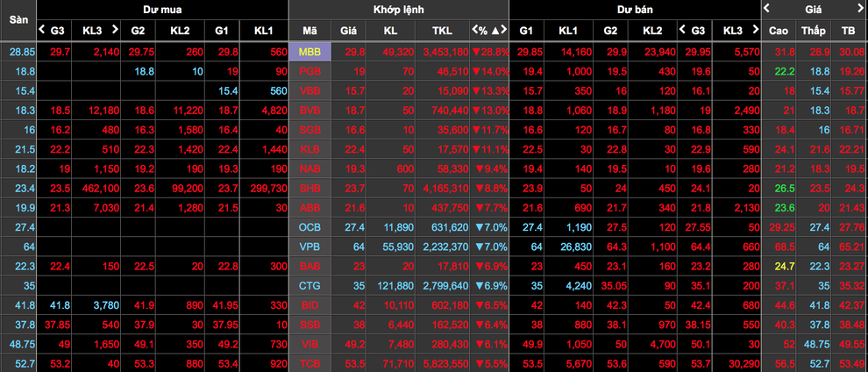Click SHB total volume 4,165,310
This screenshot has width=868, height=372.
445,189
